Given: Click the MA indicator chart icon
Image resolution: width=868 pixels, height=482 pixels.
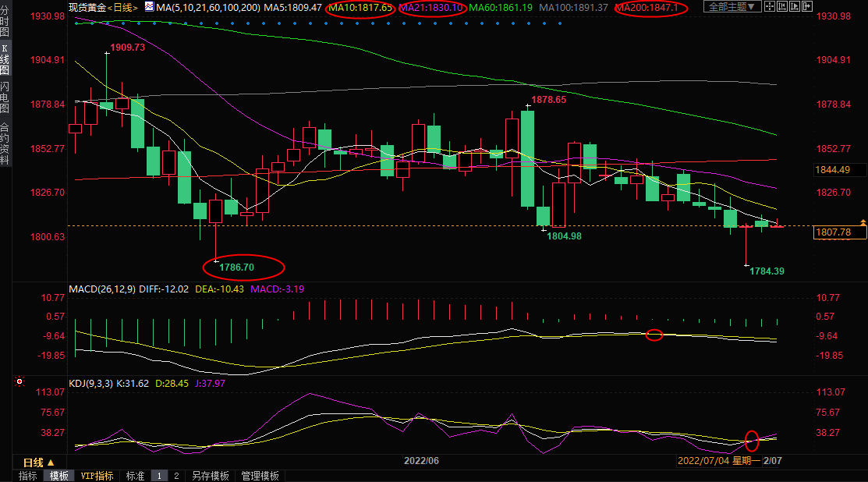Looking at the screenshot, I should (148, 7).
